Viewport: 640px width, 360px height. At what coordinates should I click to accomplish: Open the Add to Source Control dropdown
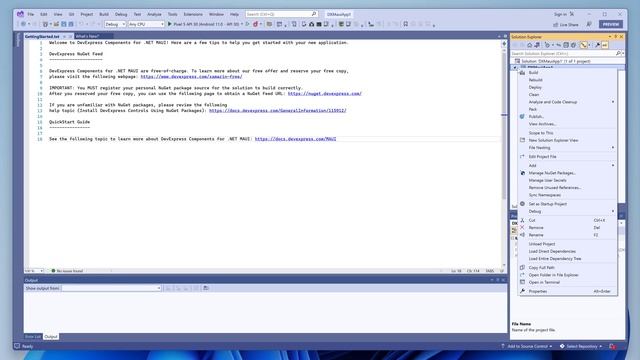click(527, 346)
